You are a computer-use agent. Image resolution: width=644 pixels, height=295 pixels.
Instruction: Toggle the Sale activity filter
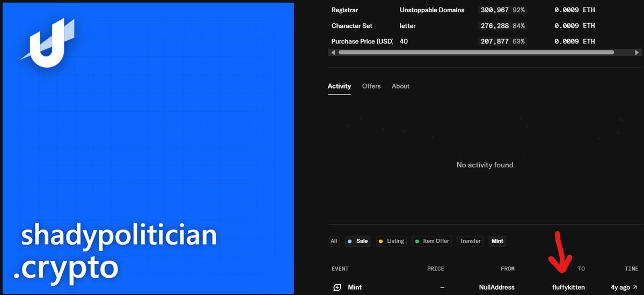click(x=358, y=241)
